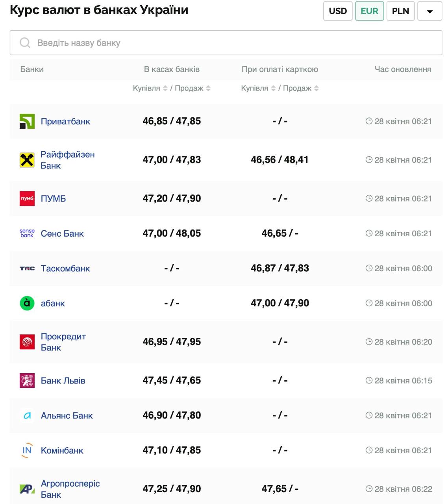Open the more currencies dropdown arrow
Image resolution: width=448 pixels, height=504 pixels.
tap(429, 11)
